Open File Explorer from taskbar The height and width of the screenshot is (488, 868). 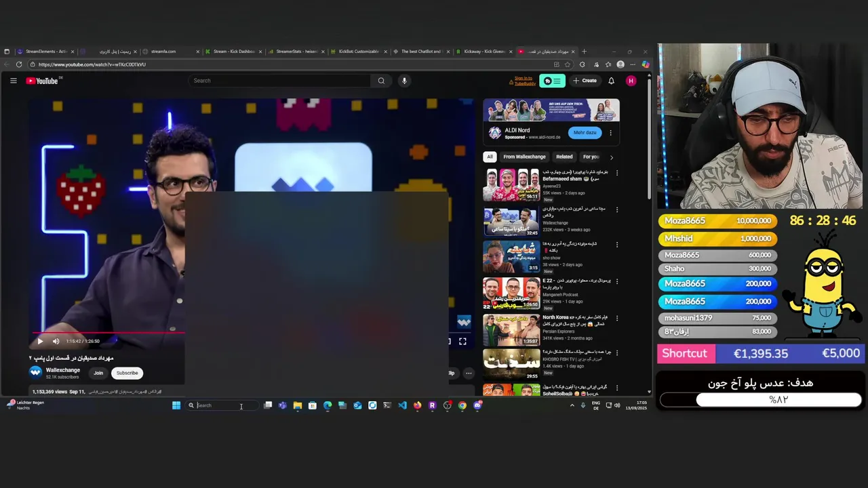pyautogui.click(x=297, y=405)
